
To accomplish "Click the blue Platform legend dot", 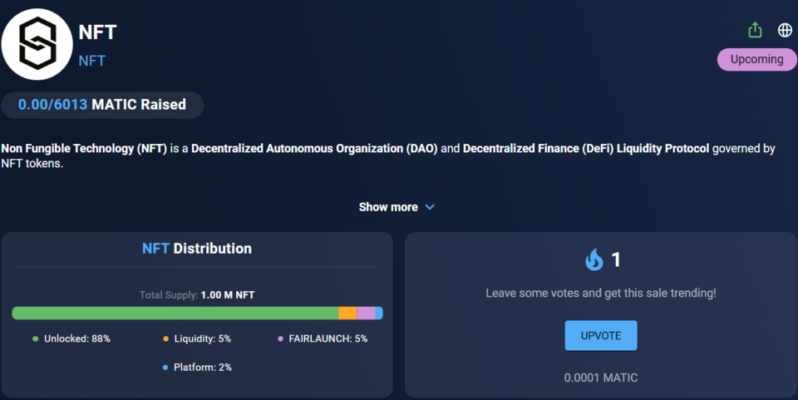I will (x=166, y=367).
